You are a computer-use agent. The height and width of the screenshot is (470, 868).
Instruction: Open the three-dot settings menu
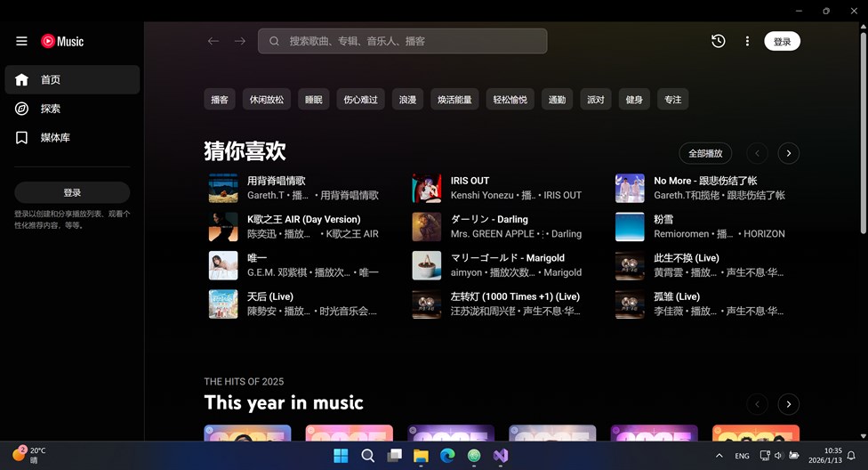pyautogui.click(x=747, y=41)
